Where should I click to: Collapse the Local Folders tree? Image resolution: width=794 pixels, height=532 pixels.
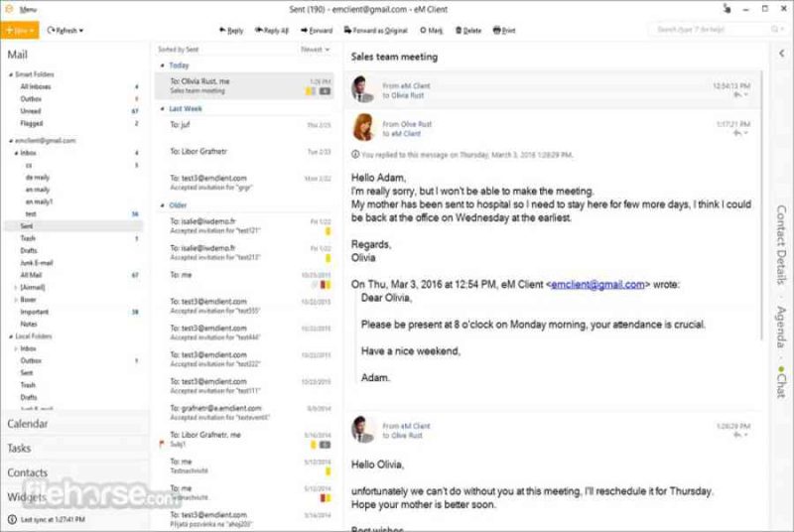[x=11, y=336]
